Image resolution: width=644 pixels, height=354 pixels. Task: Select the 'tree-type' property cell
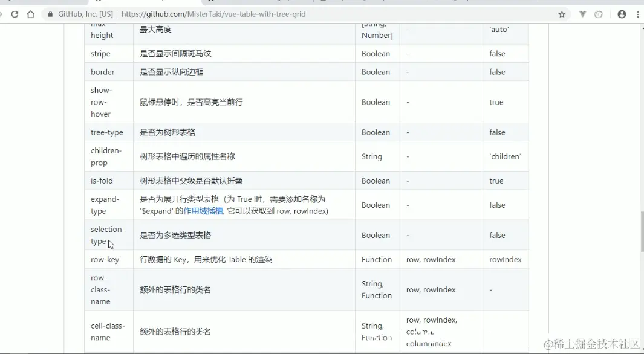[109, 132]
